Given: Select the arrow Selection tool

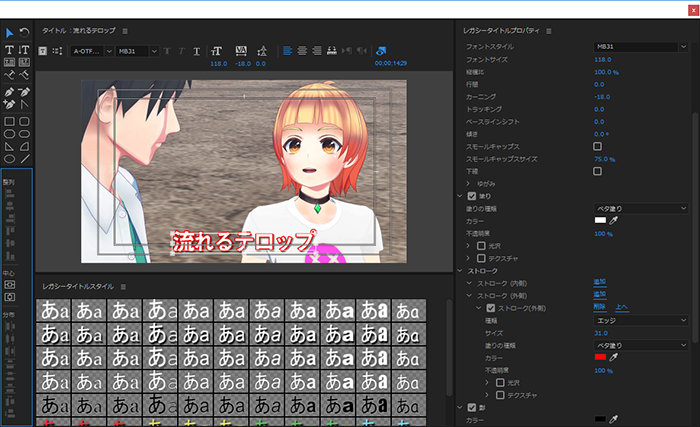Looking at the screenshot, I should 9,33.
